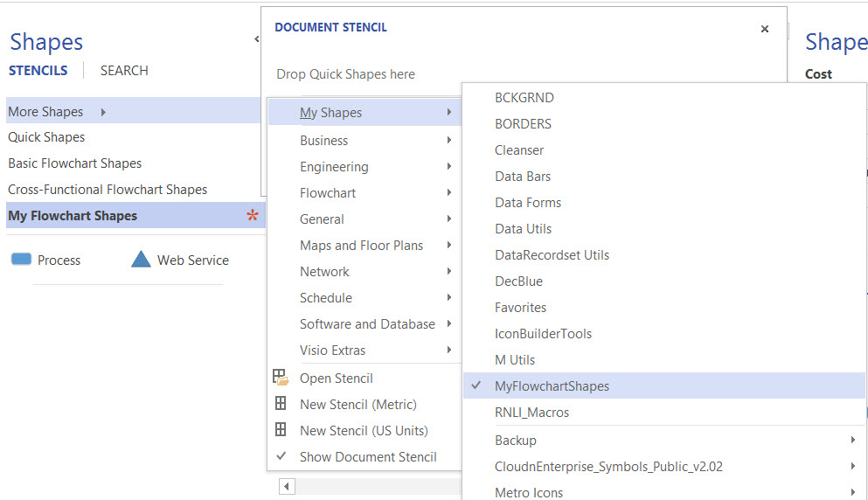Image resolution: width=868 pixels, height=500 pixels.
Task: Switch to the STENCILS tab
Action: 38,70
